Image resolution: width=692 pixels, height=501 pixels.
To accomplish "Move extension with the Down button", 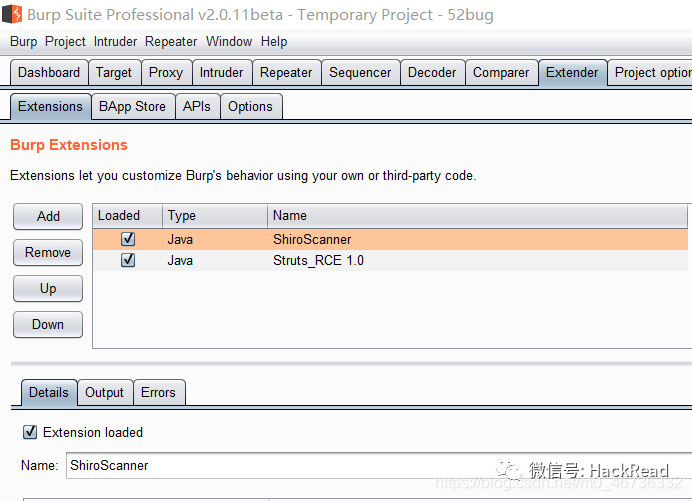I will (48, 324).
